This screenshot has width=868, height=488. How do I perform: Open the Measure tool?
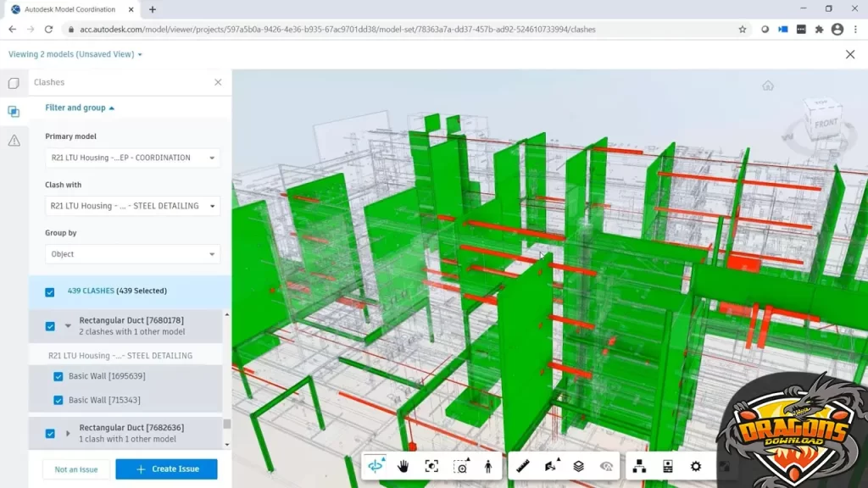pos(524,465)
